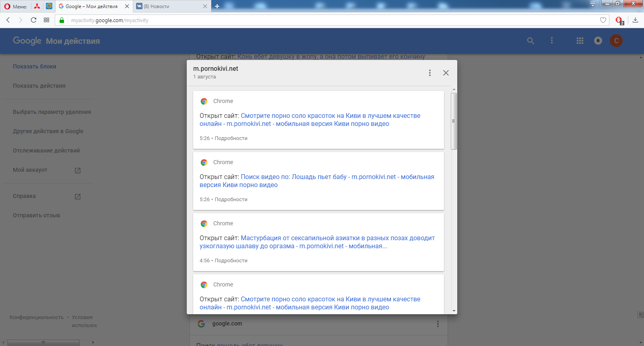
Task: Open the browser downloads icon
Action: pos(635,20)
